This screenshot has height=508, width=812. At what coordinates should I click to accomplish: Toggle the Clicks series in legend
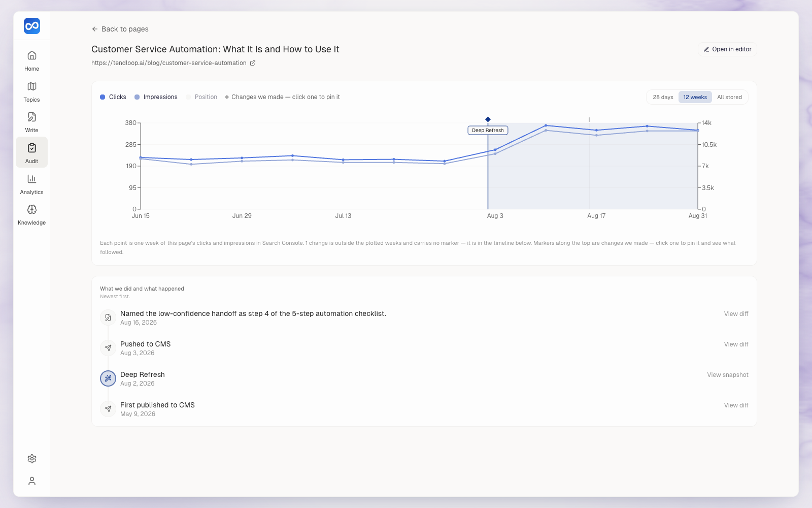click(x=113, y=97)
